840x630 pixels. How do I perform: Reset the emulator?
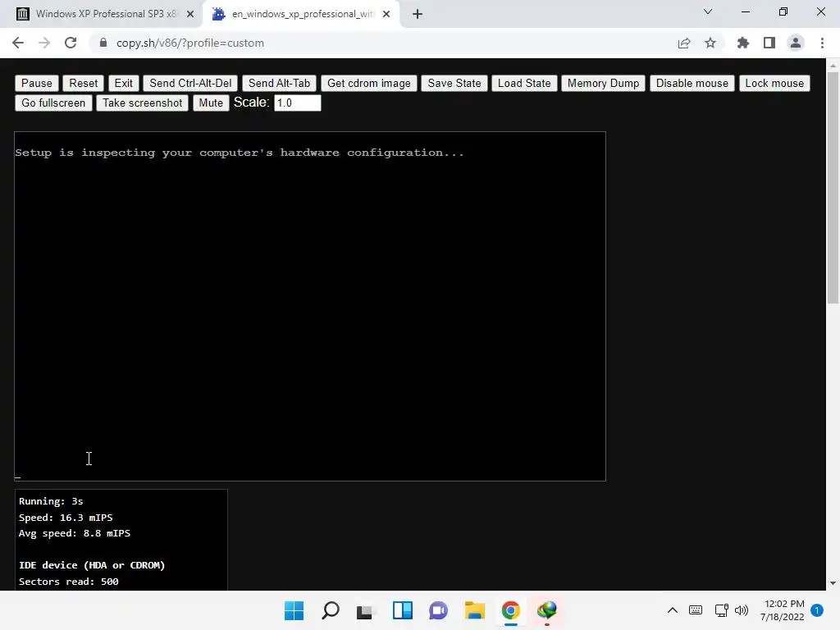[x=84, y=83]
